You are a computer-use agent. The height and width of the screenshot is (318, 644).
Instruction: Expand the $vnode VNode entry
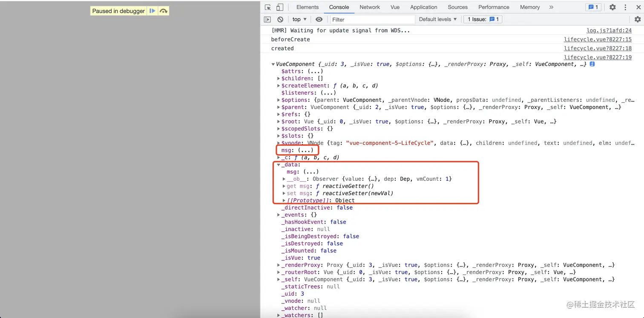tap(279, 143)
